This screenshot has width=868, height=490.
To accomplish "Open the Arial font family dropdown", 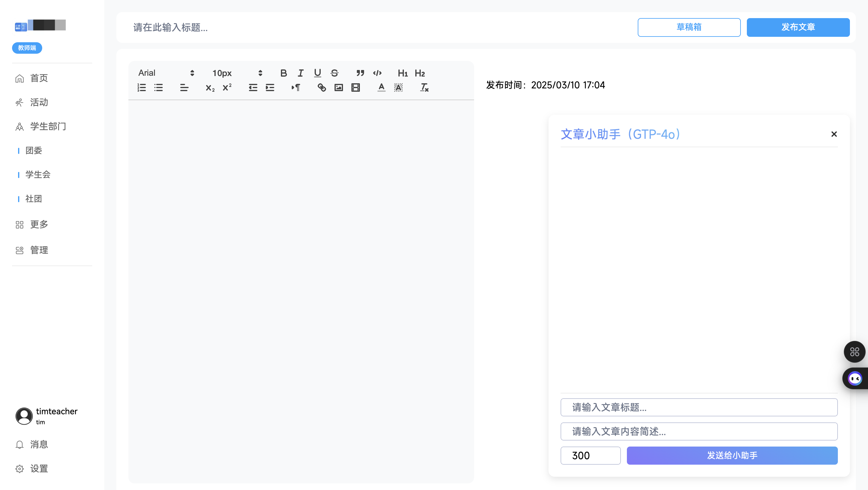I will (x=166, y=73).
